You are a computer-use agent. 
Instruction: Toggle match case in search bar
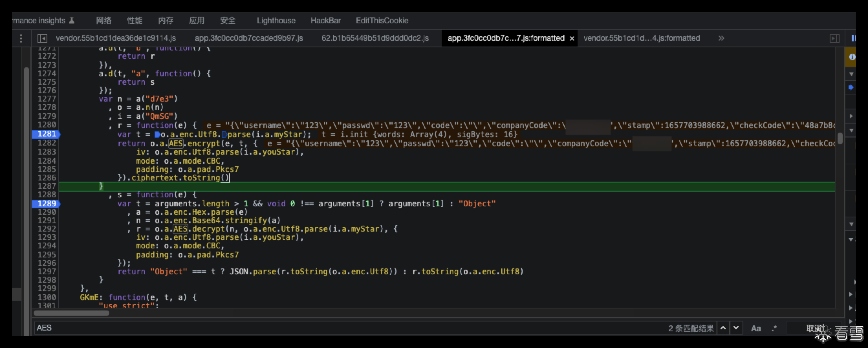pyautogui.click(x=756, y=328)
